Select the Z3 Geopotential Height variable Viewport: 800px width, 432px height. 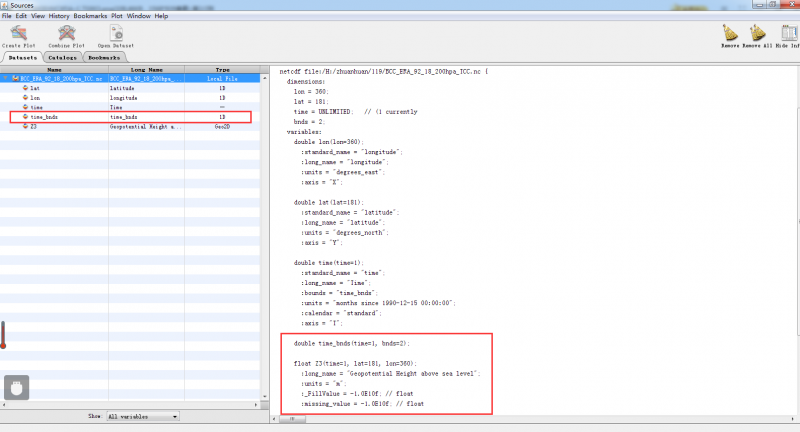point(34,127)
